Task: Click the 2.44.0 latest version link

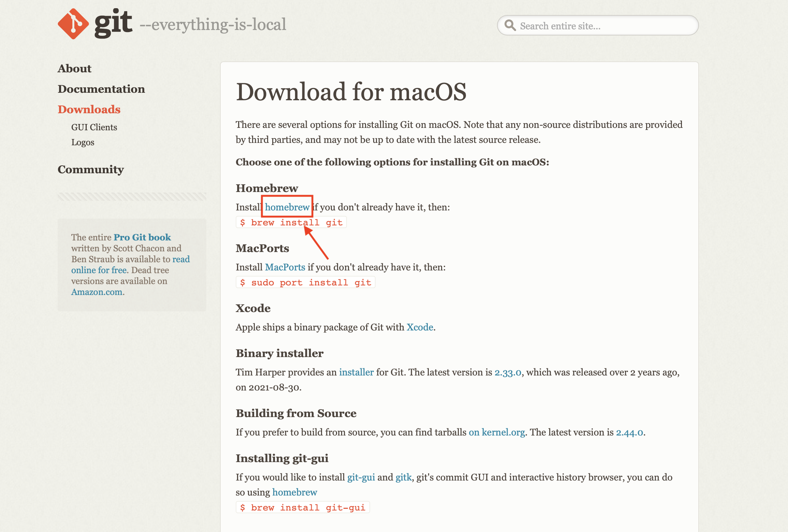Action: [629, 432]
